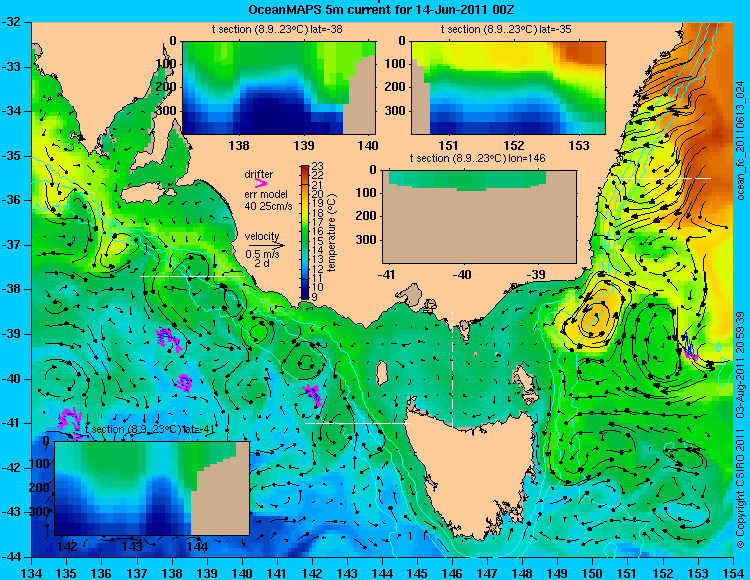This screenshot has width=750, height=580.
Task: Click 141 on the bottom longitude axis
Action: coord(277,573)
